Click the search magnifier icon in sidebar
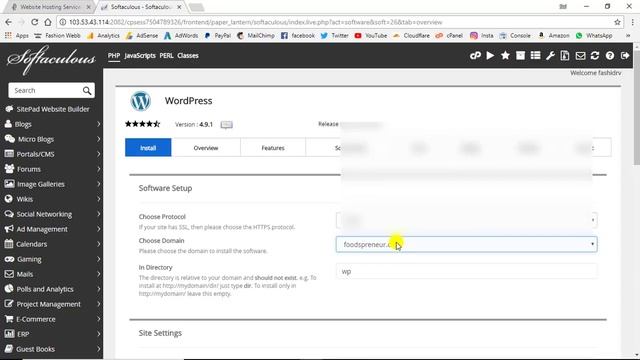Image resolution: width=640 pixels, height=360 pixels. click(87, 91)
